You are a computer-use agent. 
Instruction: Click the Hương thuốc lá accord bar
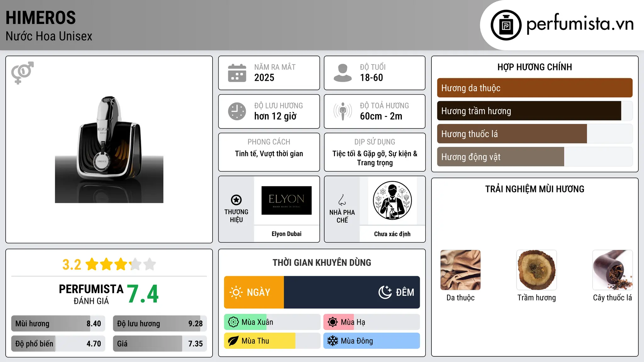tap(535, 134)
